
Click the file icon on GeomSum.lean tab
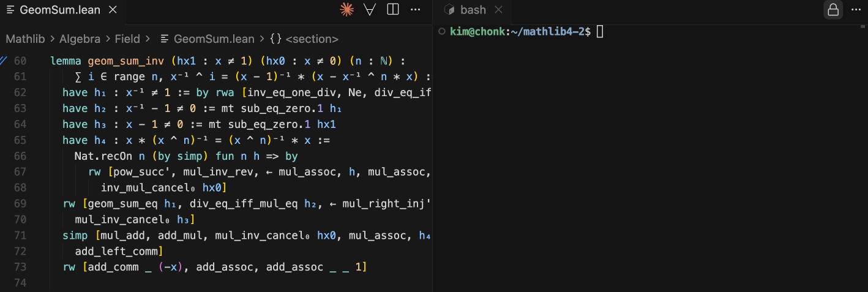pos(10,10)
